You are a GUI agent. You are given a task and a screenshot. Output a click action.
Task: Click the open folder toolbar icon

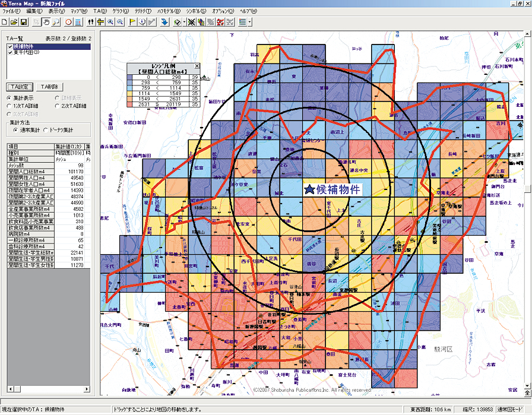point(14,23)
